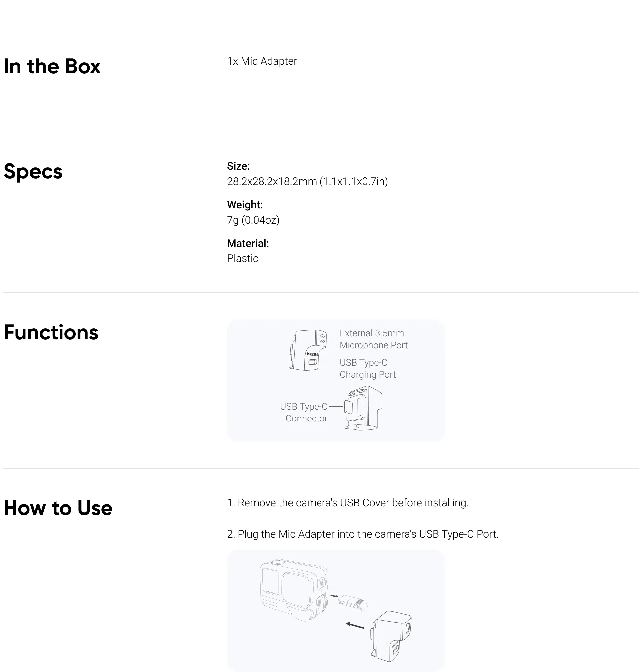Viewport: 639px width, 672px height.
Task: Click the removed USB cover illustration
Action: click(353, 603)
